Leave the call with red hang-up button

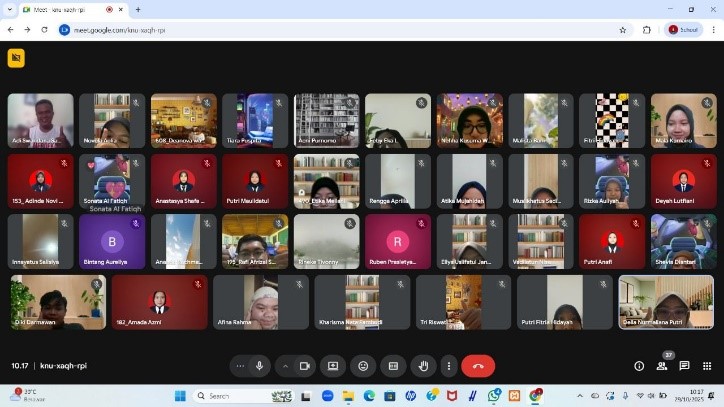pos(478,366)
